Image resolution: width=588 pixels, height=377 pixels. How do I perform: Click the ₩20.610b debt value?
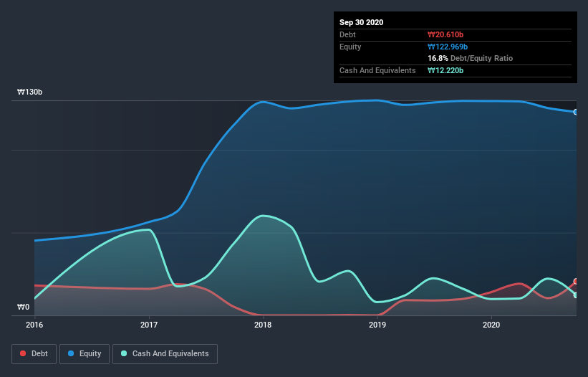(x=445, y=34)
